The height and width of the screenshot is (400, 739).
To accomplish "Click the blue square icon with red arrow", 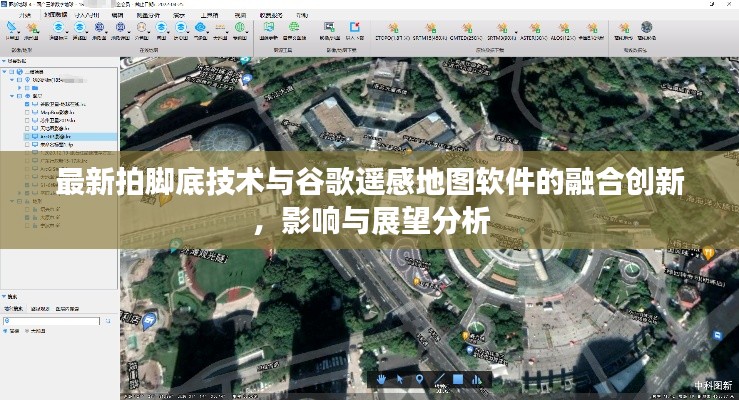I will 354,27.
